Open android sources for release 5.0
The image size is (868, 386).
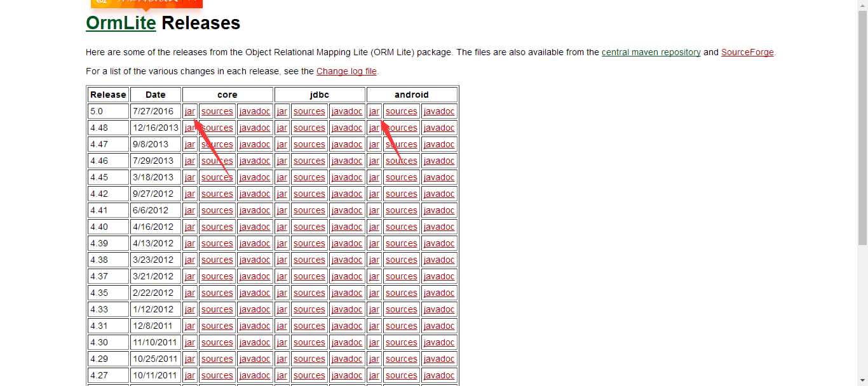click(x=402, y=111)
